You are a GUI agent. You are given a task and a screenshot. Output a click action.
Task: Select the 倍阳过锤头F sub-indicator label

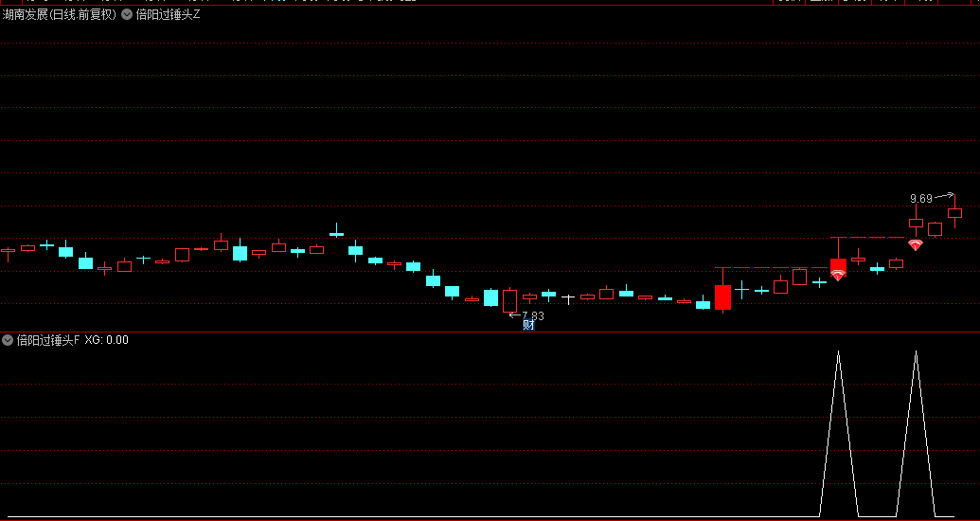point(48,340)
